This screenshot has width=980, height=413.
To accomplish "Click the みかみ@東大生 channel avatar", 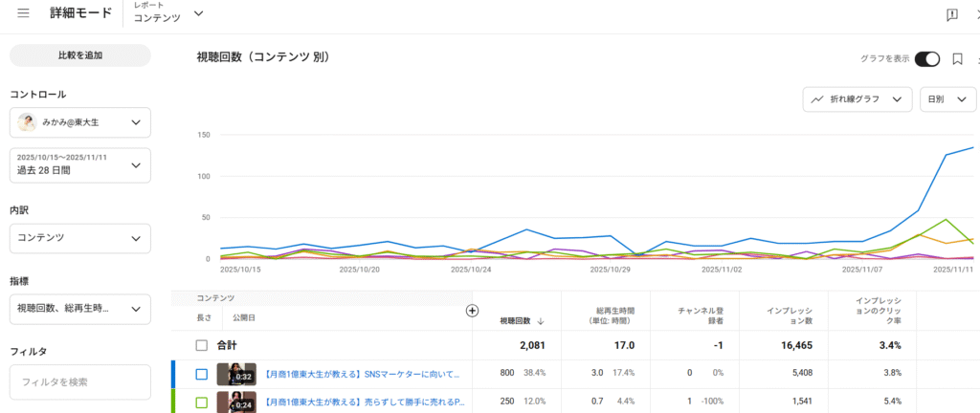I will [x=28, y=122].
